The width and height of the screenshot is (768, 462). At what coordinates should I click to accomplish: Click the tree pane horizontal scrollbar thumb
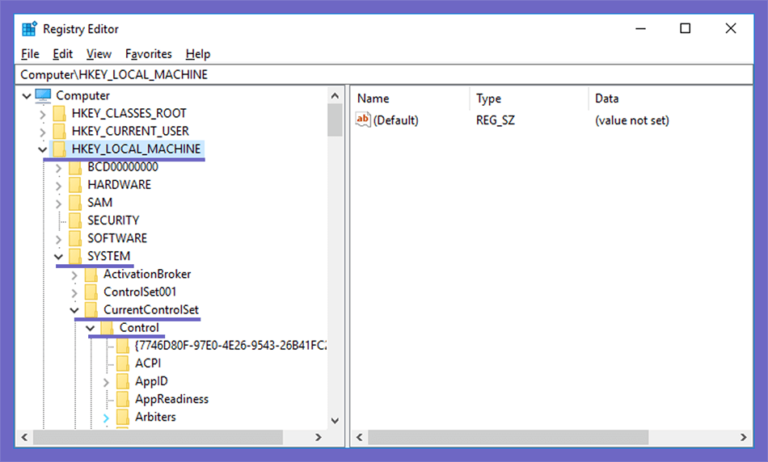point(158,437)
